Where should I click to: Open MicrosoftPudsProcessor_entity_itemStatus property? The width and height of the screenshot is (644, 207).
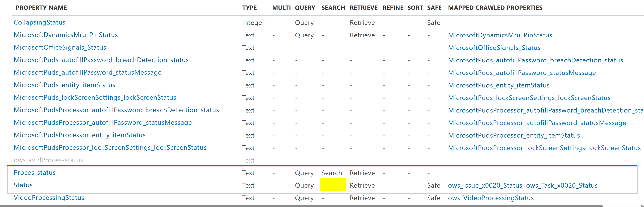click(80, 135)
